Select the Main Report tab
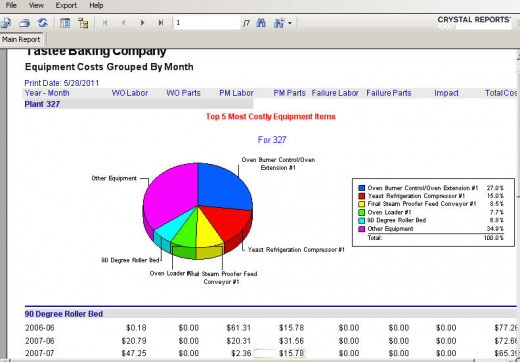520x362 pixels. [21, 39]
